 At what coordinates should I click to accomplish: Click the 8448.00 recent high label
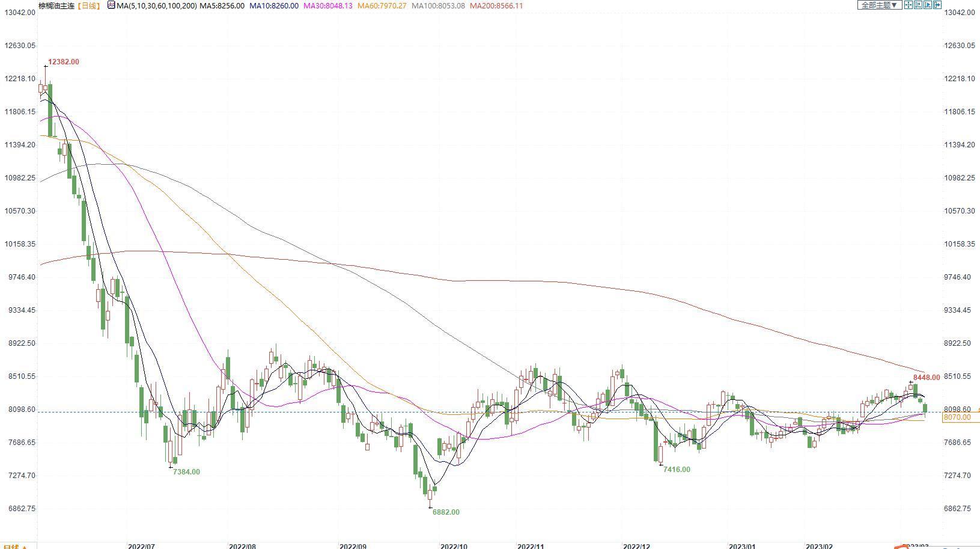pos(927,378)
